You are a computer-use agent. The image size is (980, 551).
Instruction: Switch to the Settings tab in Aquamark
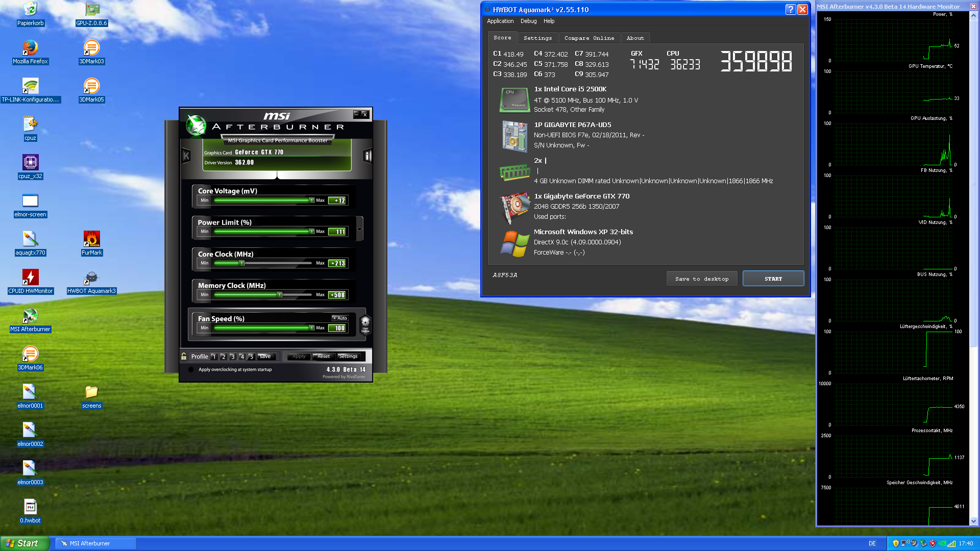coord(537,38)
